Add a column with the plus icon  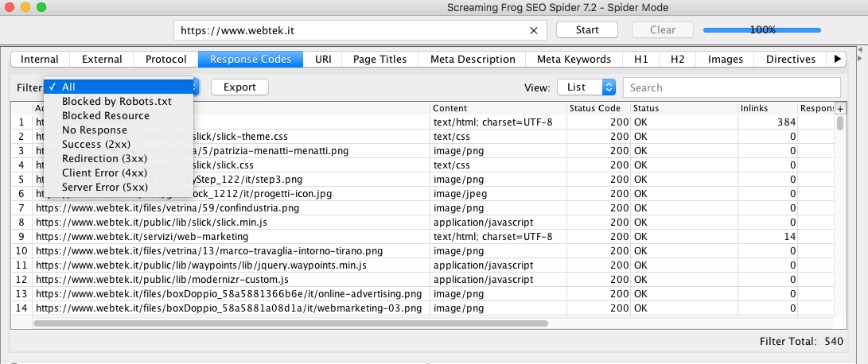coord(840,108)
